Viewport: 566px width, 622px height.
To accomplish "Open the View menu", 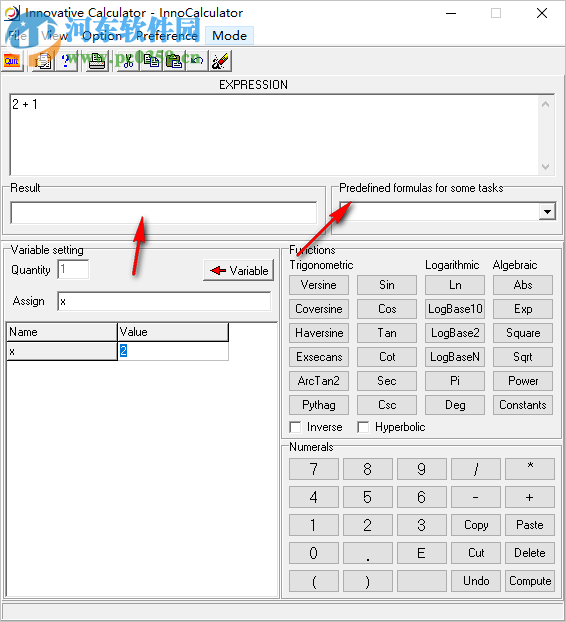I will (55, 36).
